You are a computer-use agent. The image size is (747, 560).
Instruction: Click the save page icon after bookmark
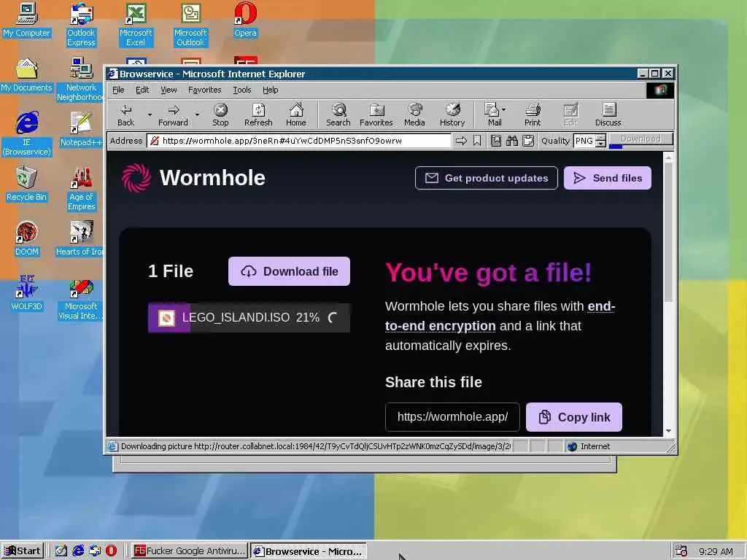pos(496,141)
